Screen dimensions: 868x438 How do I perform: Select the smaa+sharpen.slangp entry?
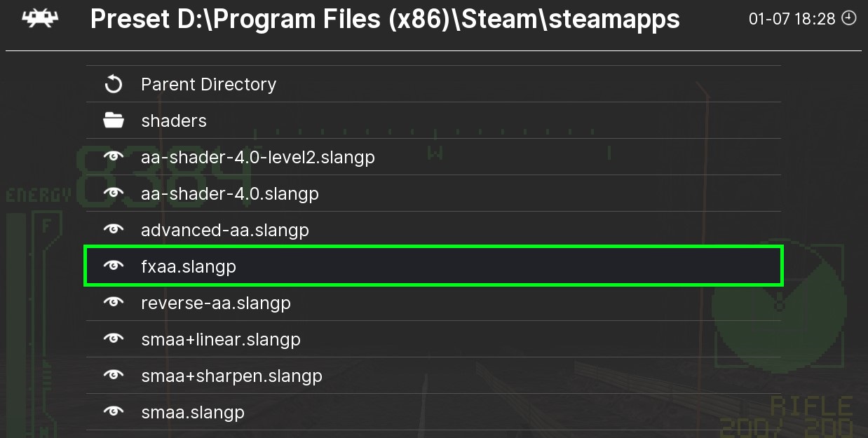pyautogui.click(x=231, y=376)
